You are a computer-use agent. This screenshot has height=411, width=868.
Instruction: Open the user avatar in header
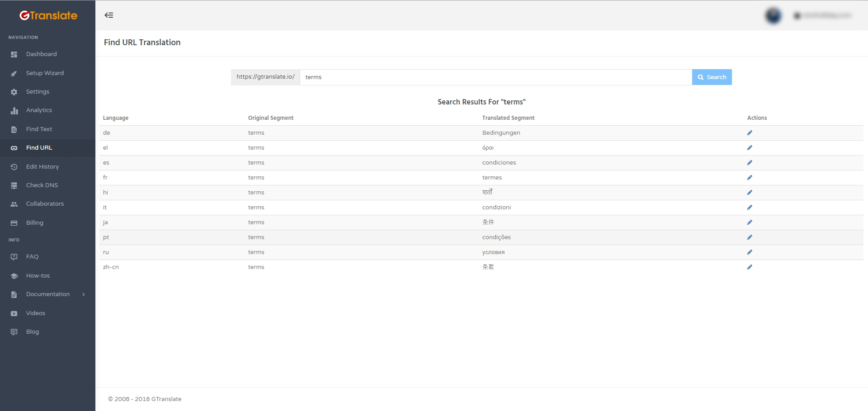tap(773, 16)
